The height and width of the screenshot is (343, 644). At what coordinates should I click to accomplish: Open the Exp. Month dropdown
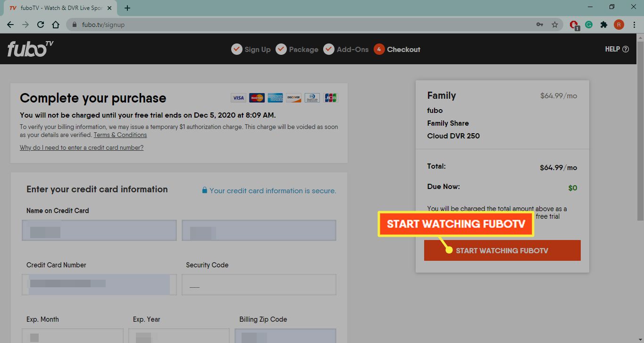pos(73,336)
